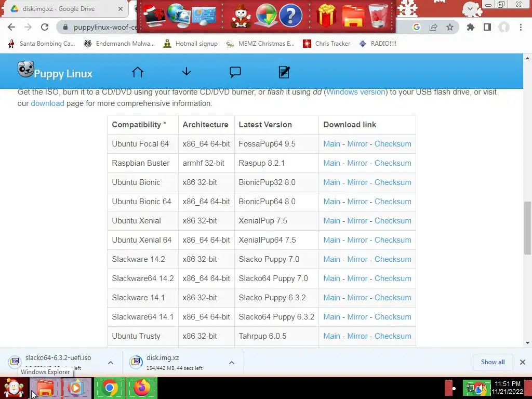Viewport: 532px width, 399px height.
Task: Click Main link for BionicPup64 8.0
Action: point(331,202)
